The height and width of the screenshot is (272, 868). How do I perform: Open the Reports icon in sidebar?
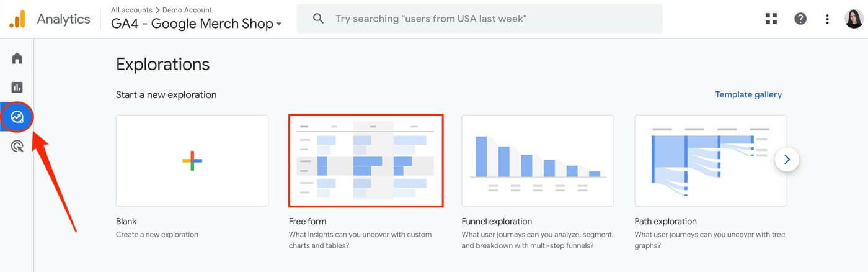(x=17, y=88)
